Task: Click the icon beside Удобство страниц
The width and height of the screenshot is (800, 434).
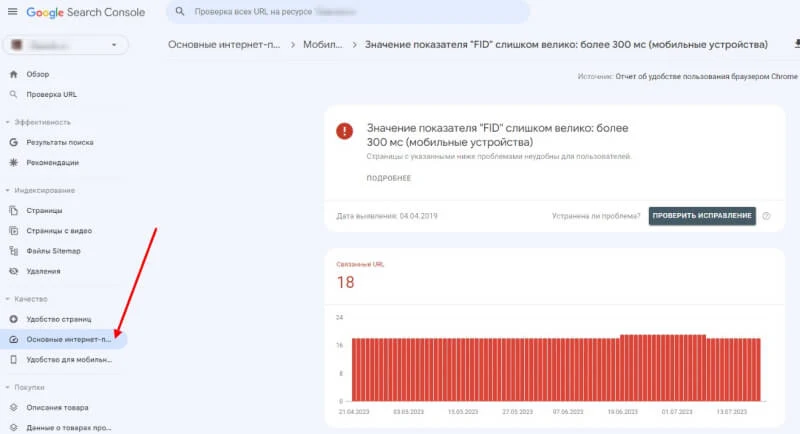Action: click(x=13, y=319)
